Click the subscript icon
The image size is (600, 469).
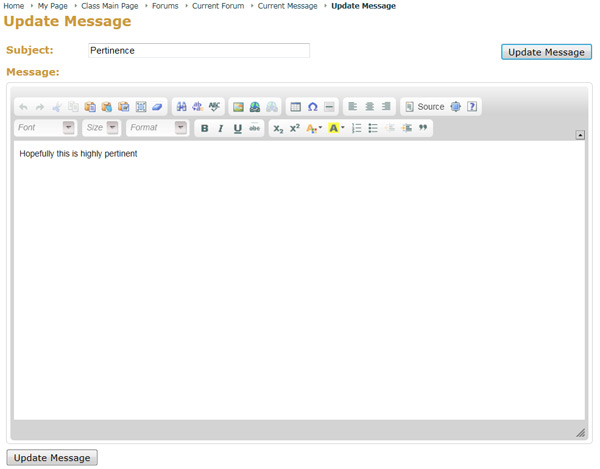click(x=278, y=128)
